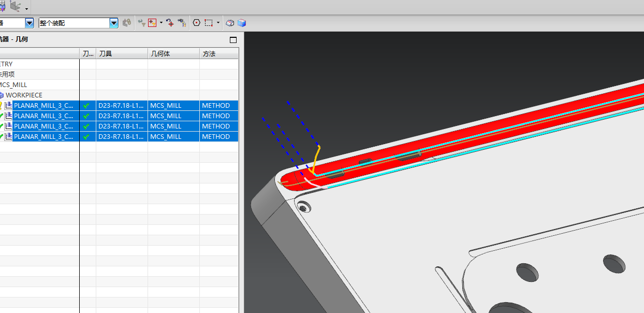Click the MCS_MILL geometry cell in the last operation row
Viewport: 644px width, 313px height.
[x=173, y=136]
